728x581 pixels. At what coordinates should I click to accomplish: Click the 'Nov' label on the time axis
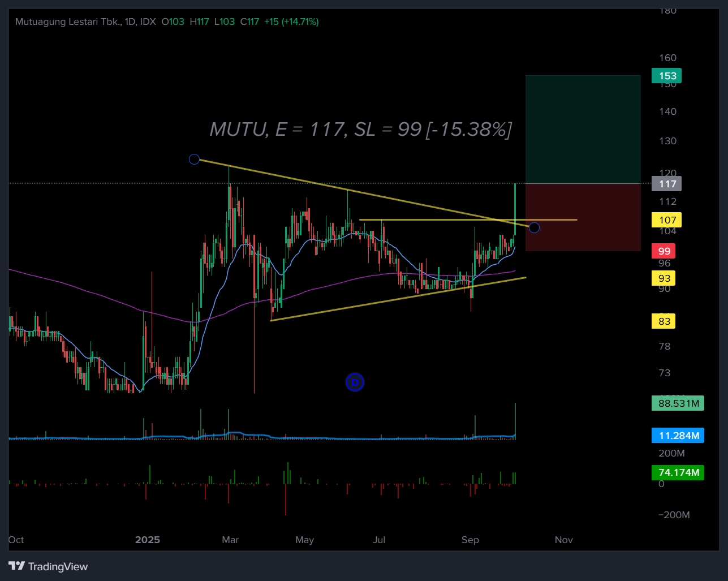[564, 540]
